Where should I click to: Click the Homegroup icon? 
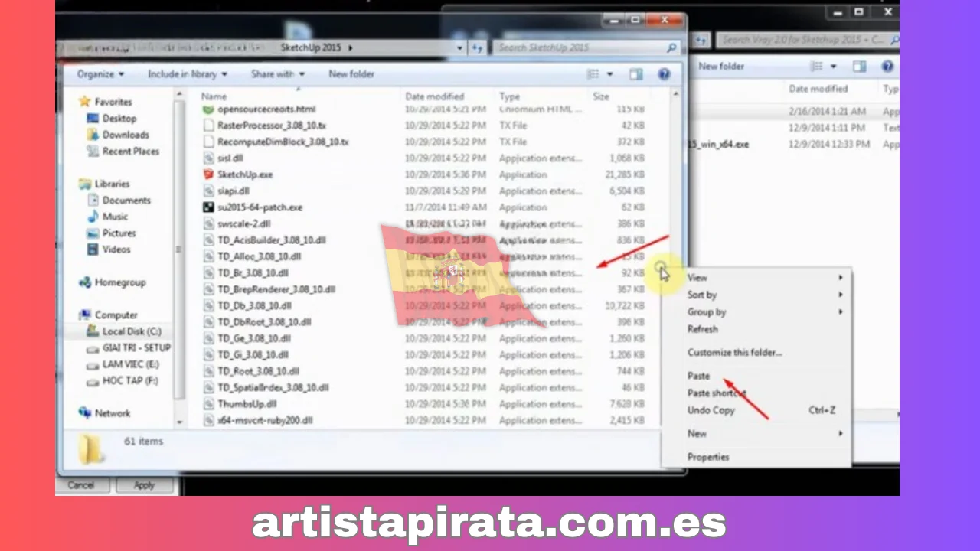coord(84,282)
